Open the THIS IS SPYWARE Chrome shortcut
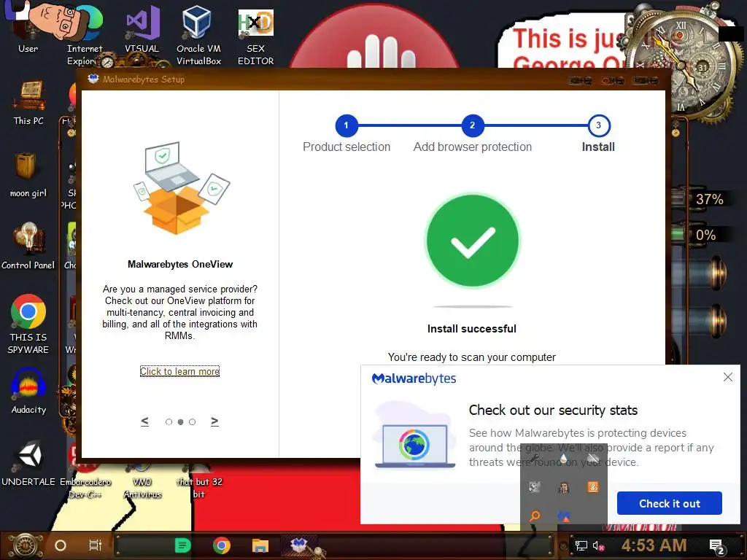Screen dimensions: 747x560 point(28,324)
